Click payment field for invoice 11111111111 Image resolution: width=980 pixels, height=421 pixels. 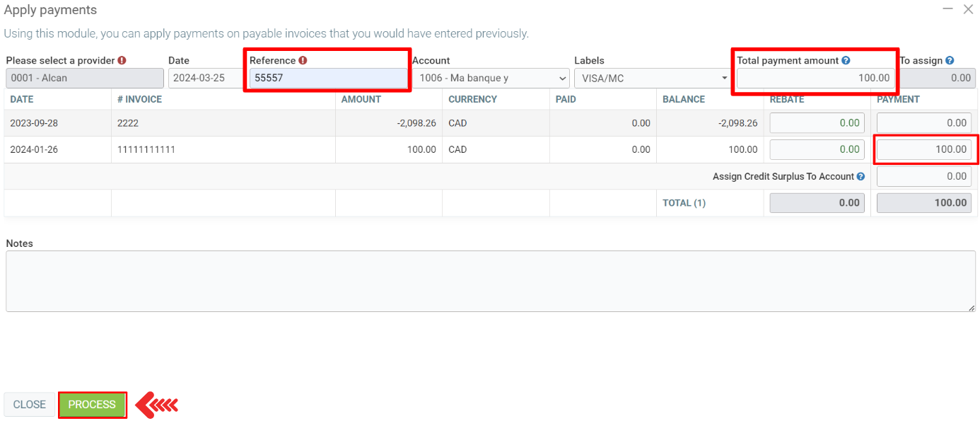pos(923,149)
